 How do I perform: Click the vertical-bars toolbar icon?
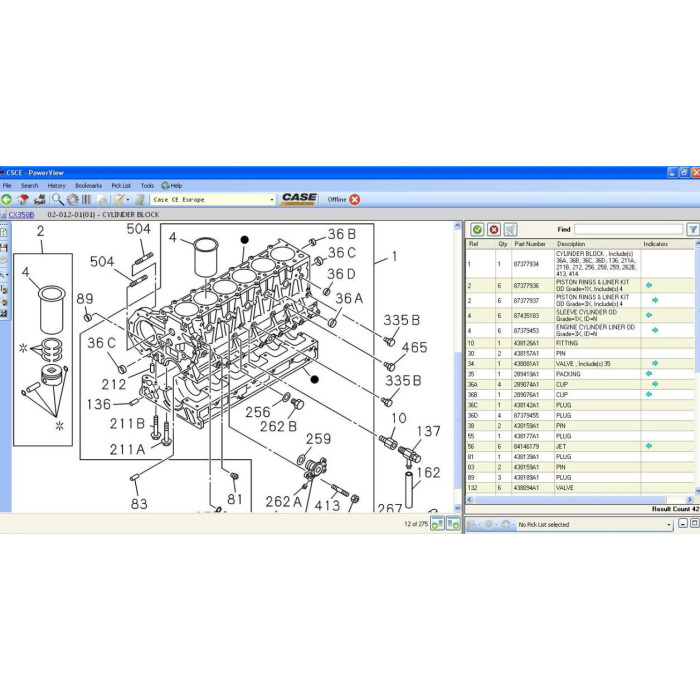click(86, 200)
